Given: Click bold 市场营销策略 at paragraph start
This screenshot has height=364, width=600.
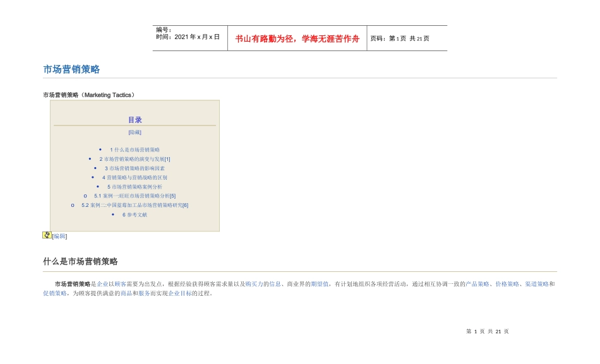Looking at the screenshot, I should point(73,284).
